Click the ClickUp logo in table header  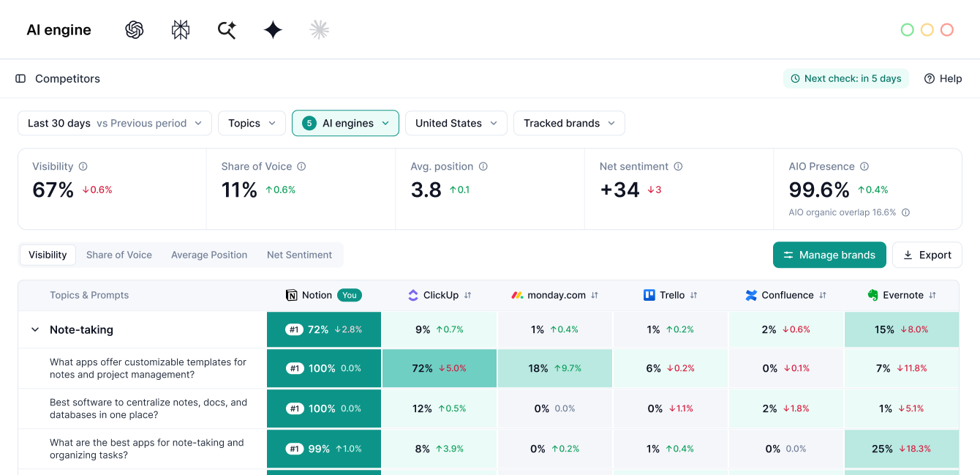point(413,295)
